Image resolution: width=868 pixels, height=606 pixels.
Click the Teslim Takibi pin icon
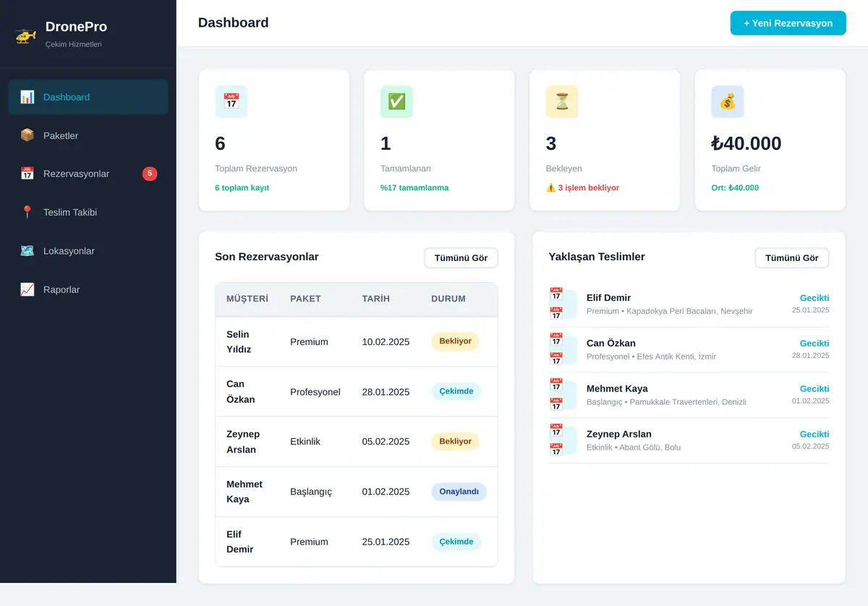click(x=27, y=212)
